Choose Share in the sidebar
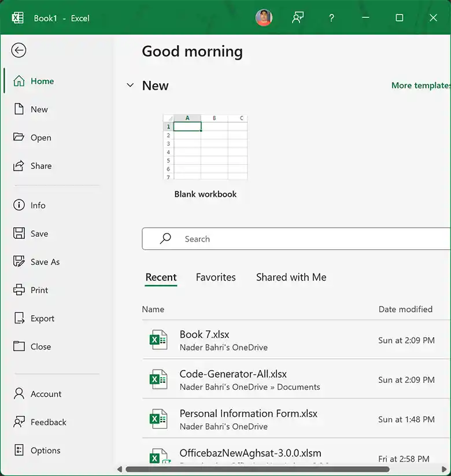 pos(32,166)
